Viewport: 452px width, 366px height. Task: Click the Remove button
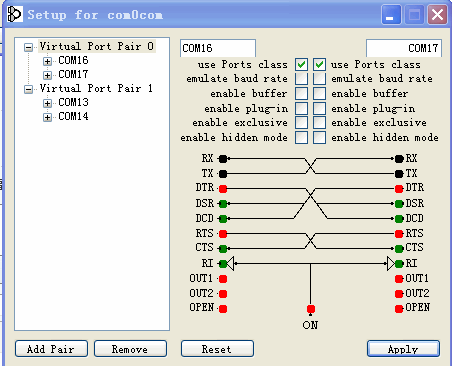(130, 349)
